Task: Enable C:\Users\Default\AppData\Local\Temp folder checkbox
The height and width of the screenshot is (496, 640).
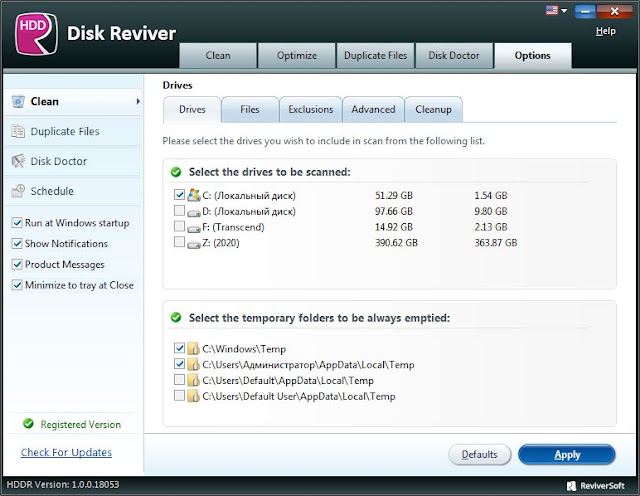Action: click(179, 380)
